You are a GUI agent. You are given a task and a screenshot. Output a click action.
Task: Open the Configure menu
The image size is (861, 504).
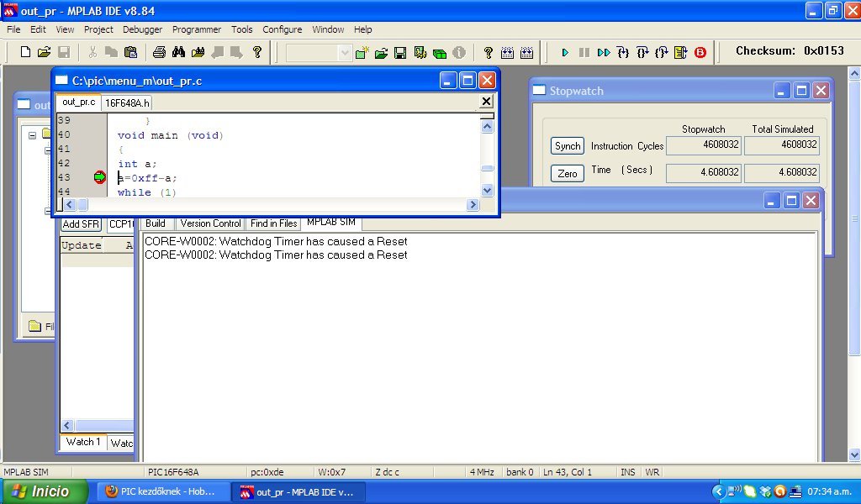(x=283, y=29)
